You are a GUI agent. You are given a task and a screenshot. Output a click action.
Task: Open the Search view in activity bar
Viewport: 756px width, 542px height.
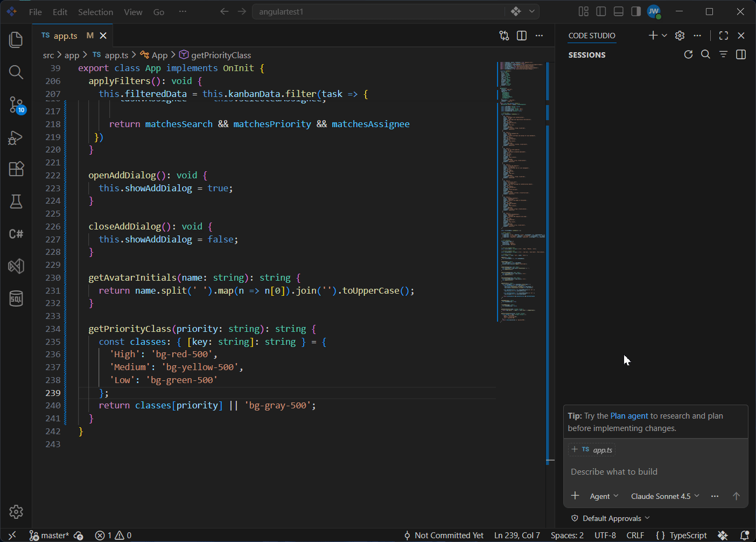point(16,72)
